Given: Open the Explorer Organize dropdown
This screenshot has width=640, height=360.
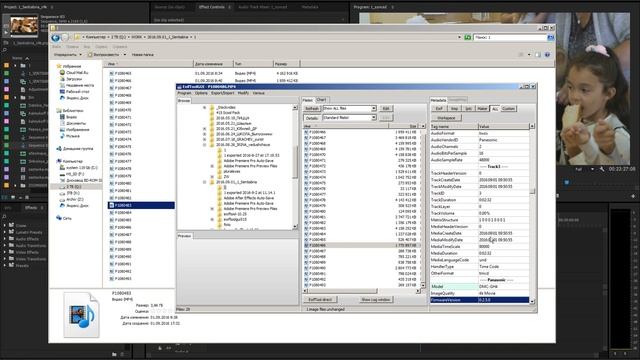Looking at the screenshot, I should coord(67,55).
